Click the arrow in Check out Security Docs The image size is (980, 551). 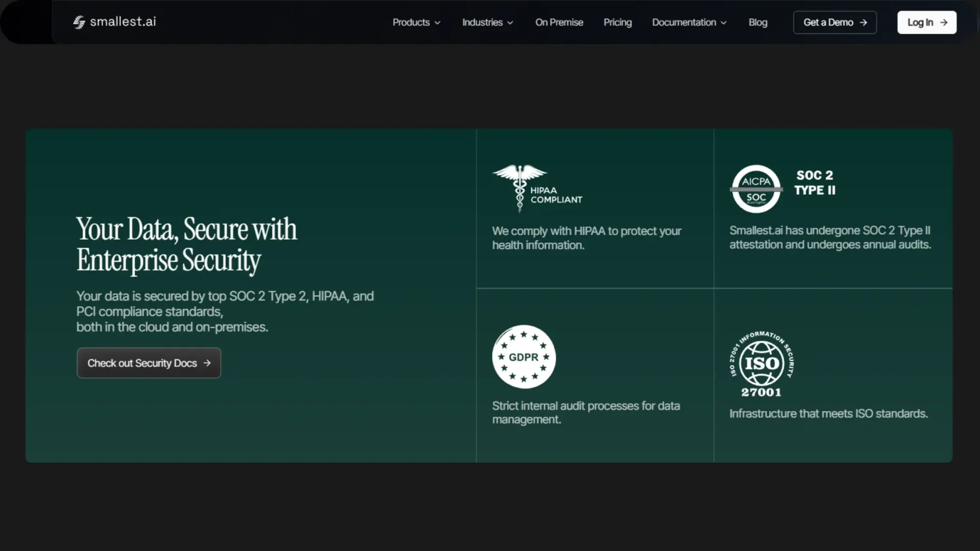tap(208, 363)
